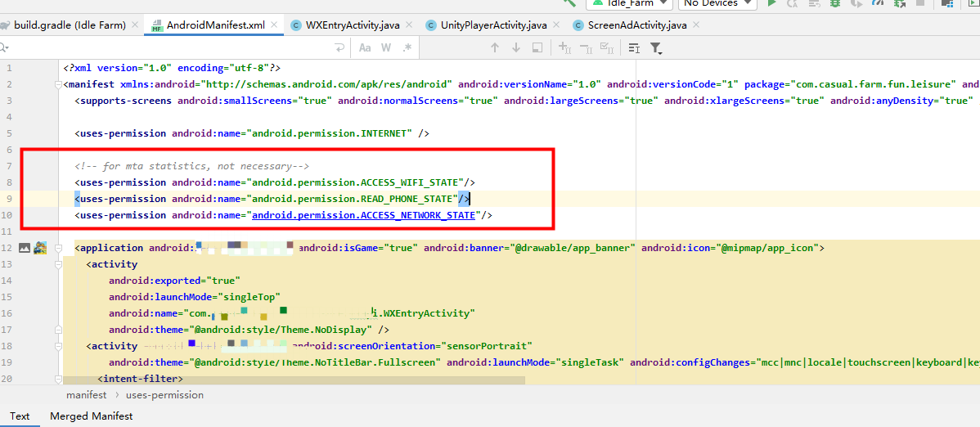Screen dimensions: 980x427
Task: Click the multiple cursors settings icon
Action: point(634,47)
